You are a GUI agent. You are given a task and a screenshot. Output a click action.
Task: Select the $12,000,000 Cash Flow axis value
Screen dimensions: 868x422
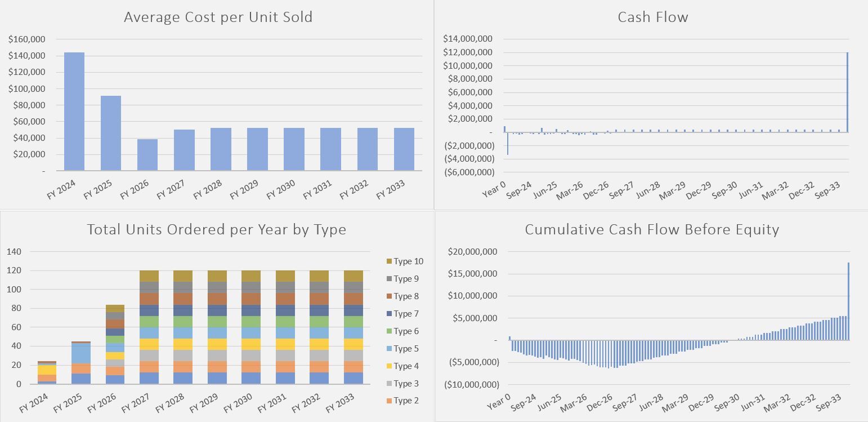click(468, 52)
